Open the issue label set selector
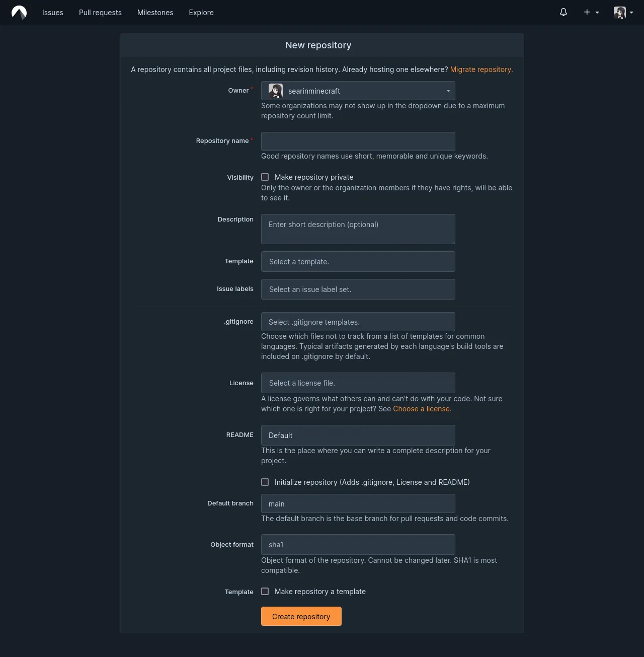Screen dimensions: 644x657 [x=358, y=289]
